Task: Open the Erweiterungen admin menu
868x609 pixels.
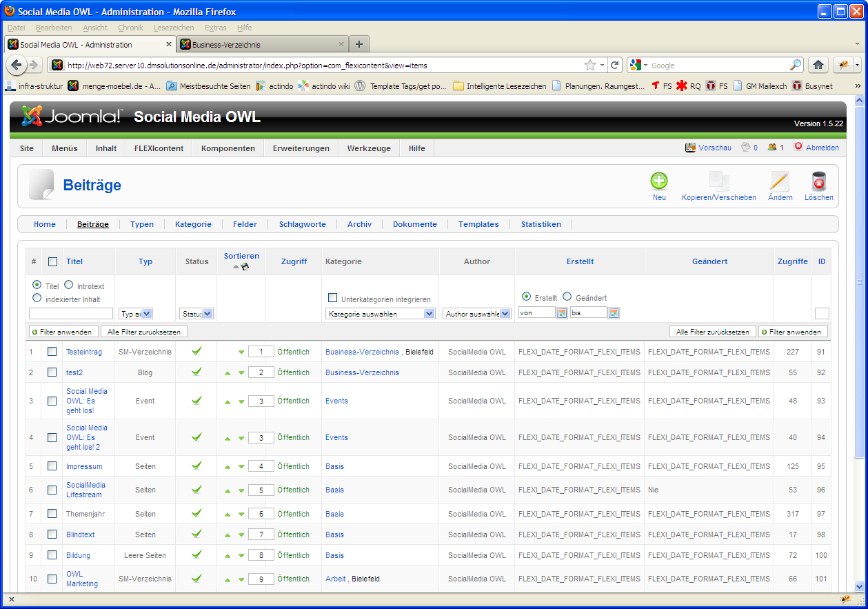Action: [x=301, y=148]
